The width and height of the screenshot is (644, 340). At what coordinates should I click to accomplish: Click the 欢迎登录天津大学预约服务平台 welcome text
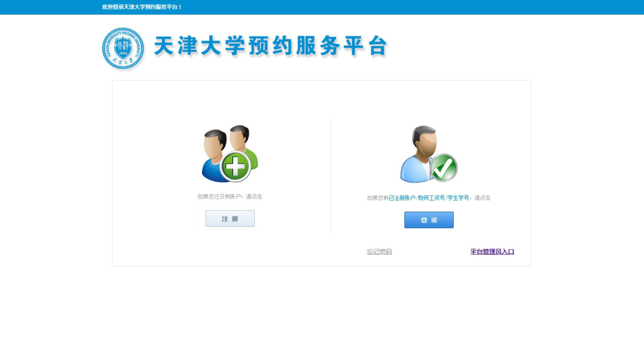[142, 7]
